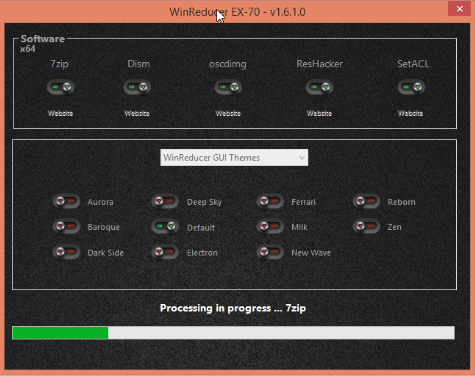475x376 pixels.
Task: Enable the Deep Sky theme switch
Action: [165, 201]
